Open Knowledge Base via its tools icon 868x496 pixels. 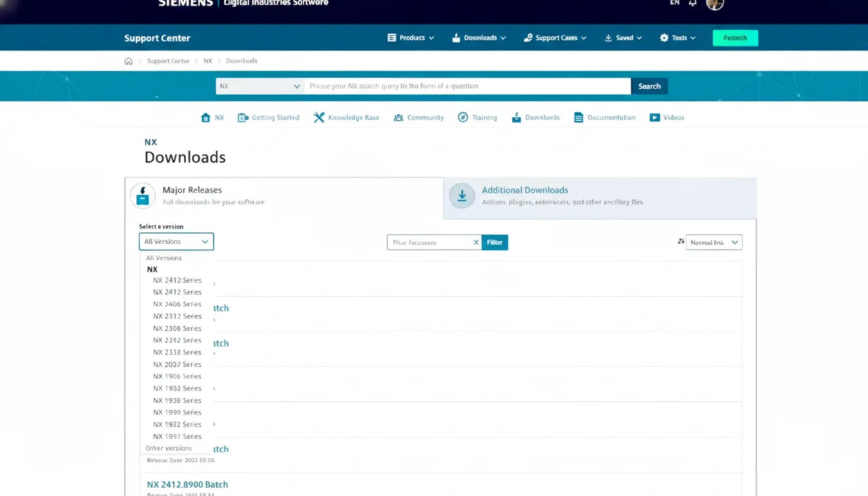click(x=319, y=118)
